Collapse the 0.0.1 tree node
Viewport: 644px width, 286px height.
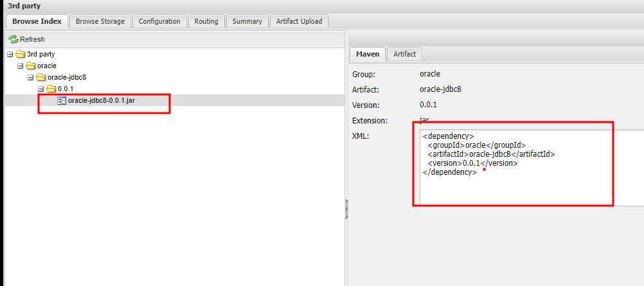tap(40, 89)
